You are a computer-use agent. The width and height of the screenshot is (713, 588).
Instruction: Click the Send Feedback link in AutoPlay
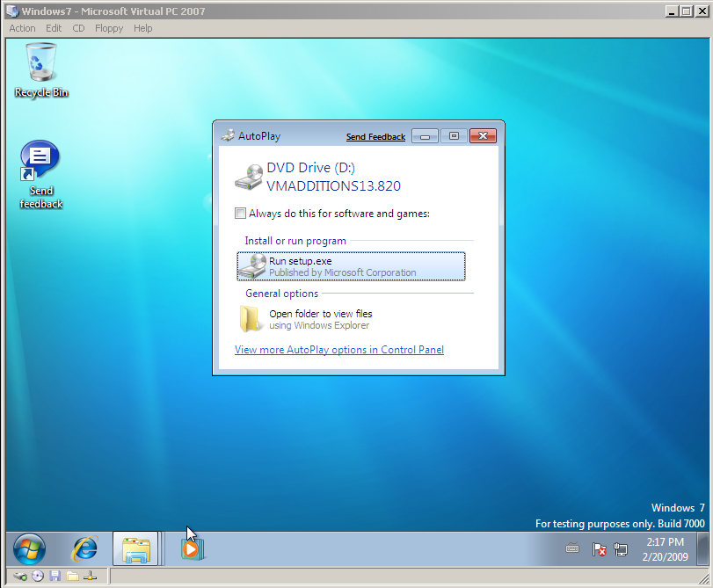[x=375, y=137]
